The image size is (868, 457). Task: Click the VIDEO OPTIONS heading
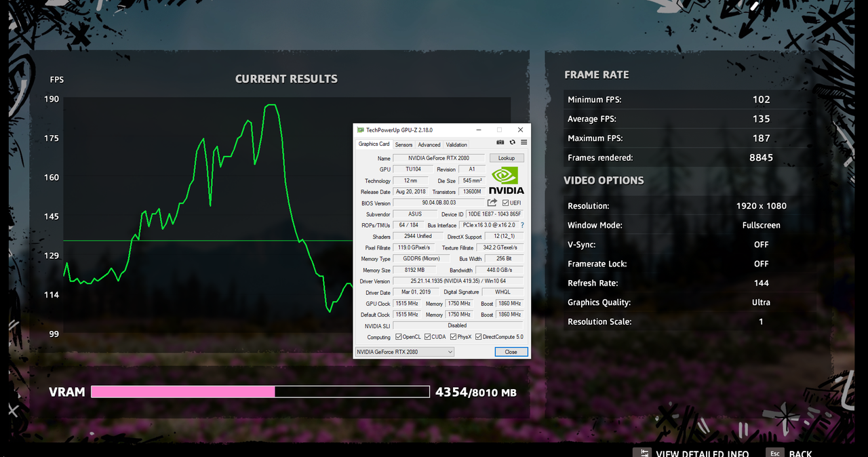tap(604, 180)
